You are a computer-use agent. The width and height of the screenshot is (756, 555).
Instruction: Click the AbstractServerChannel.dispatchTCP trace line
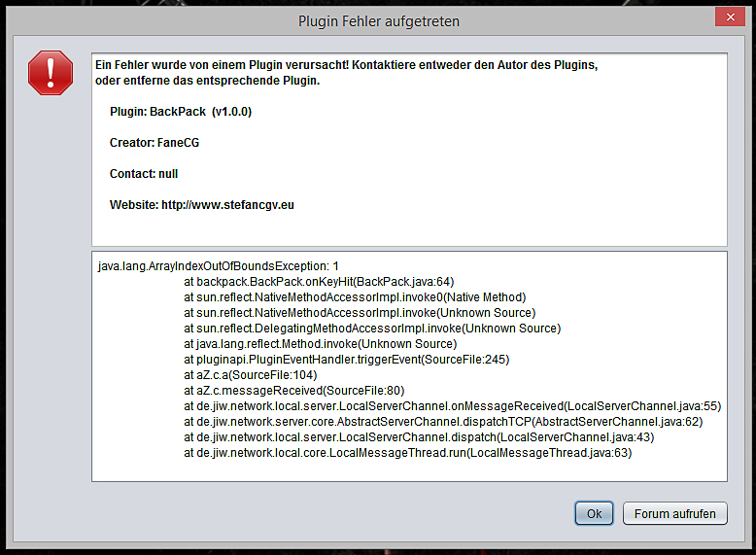[443, 421]
